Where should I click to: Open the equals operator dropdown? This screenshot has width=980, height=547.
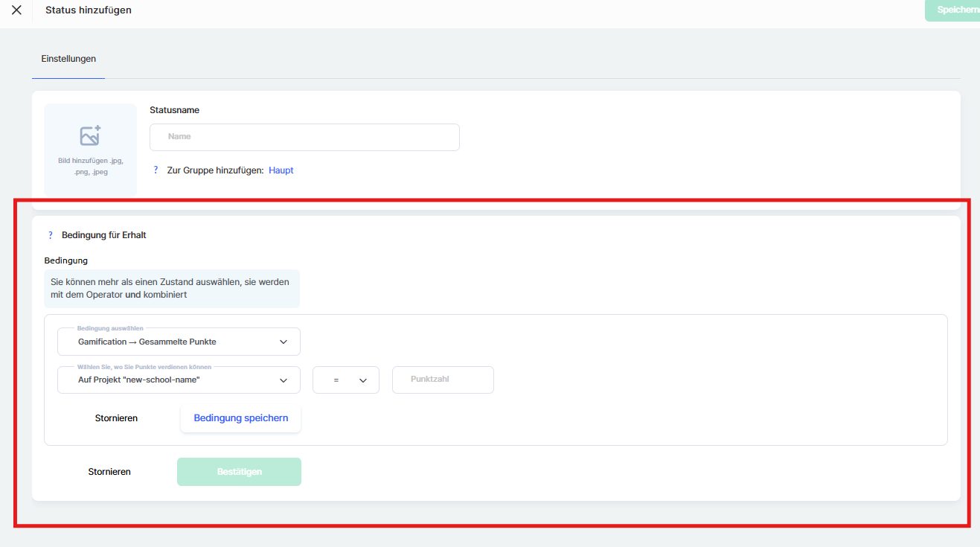[345, 380]
